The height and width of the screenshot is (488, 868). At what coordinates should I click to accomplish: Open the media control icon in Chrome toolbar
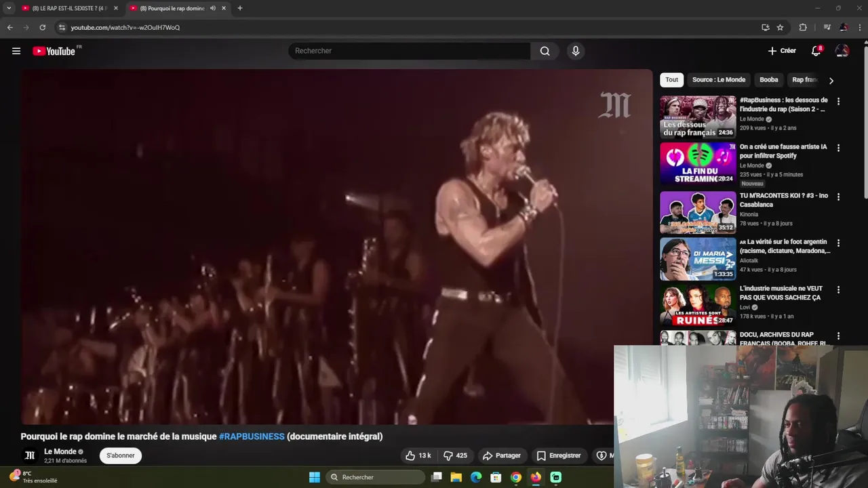point(827,27)
